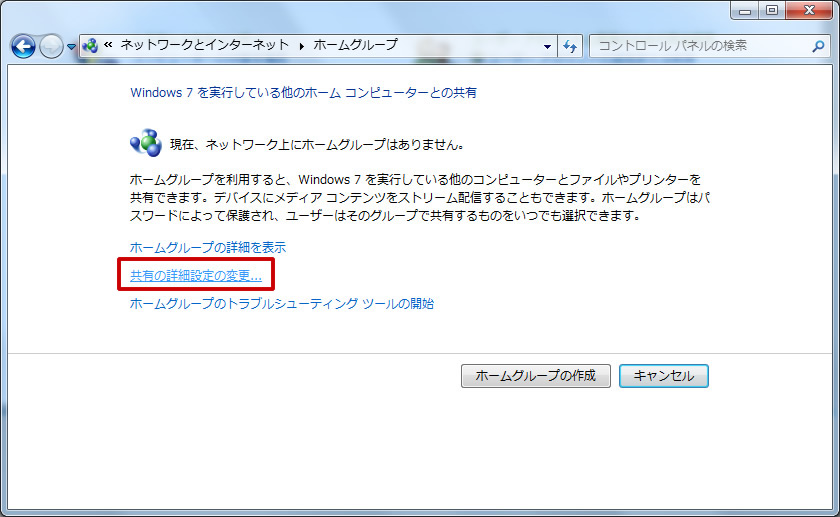Click the refresh button by address bar
Viewport: 840px width, 517px height.
570,47
